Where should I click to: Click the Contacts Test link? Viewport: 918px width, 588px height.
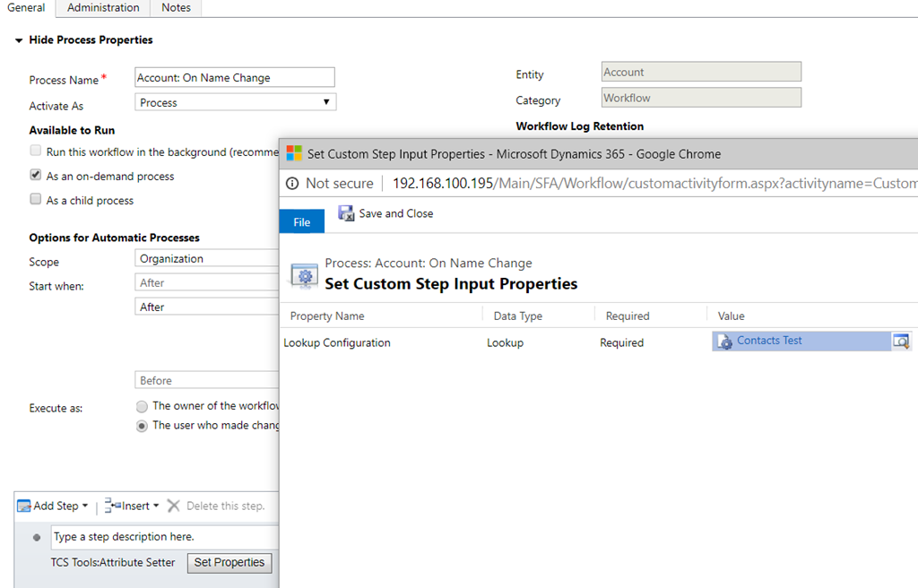point(769,341)
